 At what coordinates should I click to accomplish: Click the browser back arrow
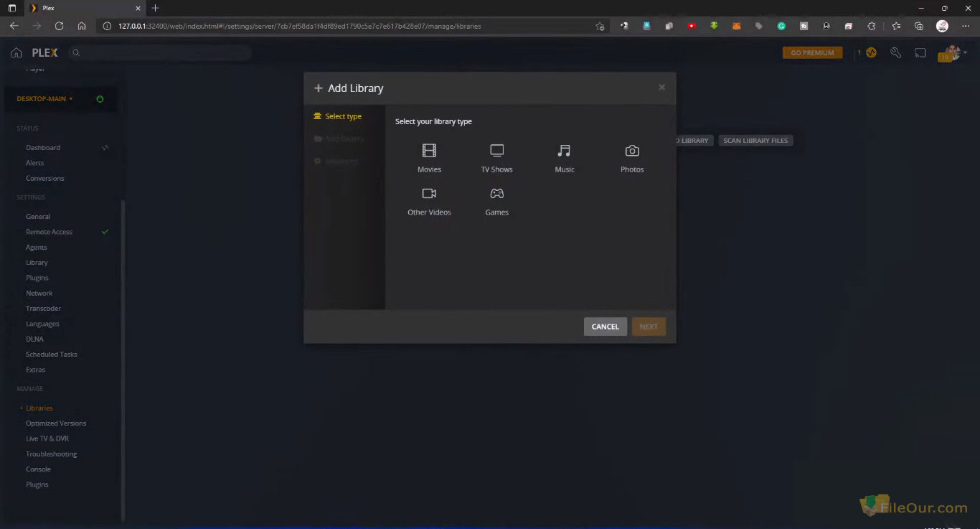click(14, 26)
